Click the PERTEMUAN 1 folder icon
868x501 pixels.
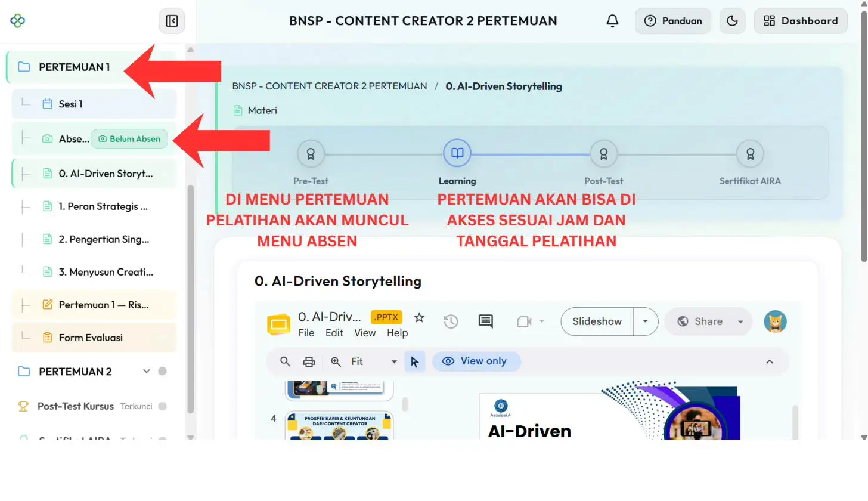[24, 67]
